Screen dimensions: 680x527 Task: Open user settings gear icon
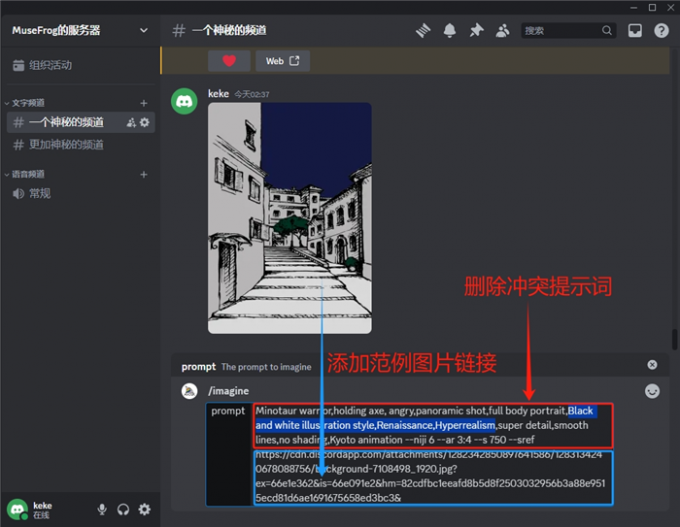tap(144, 509)
